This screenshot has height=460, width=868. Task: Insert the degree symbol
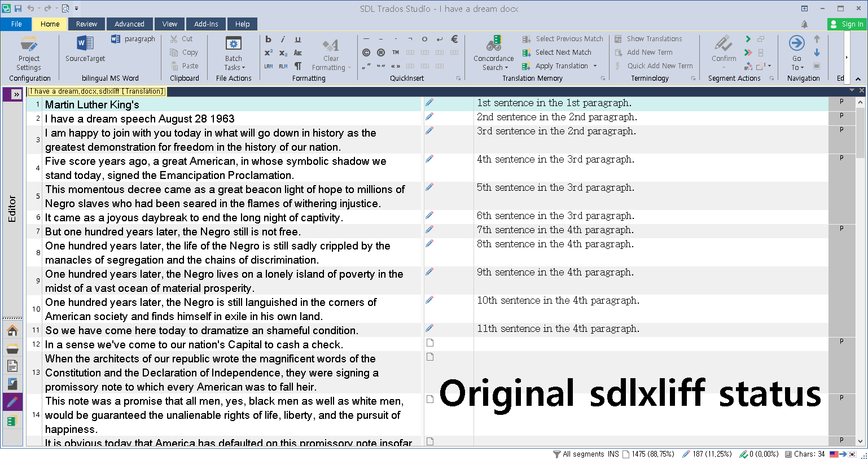[424, 39]
